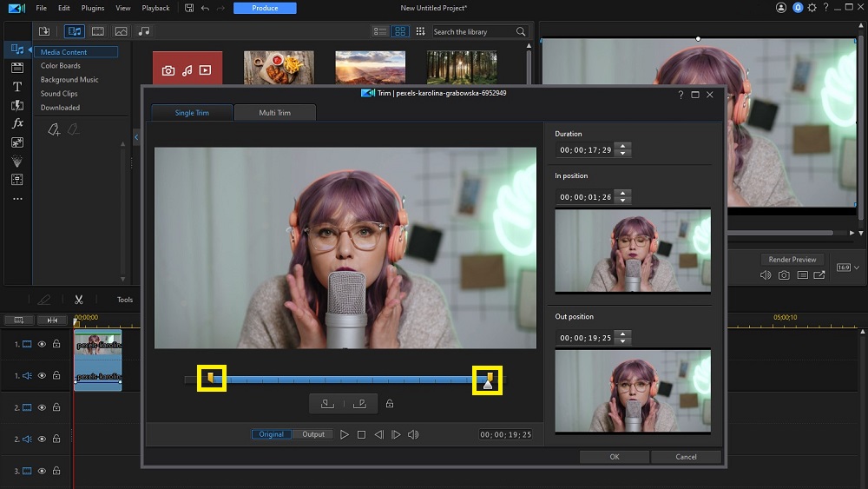
Task: Open the Playback menu
Action: pyautogui.click(x=155, y=8)
